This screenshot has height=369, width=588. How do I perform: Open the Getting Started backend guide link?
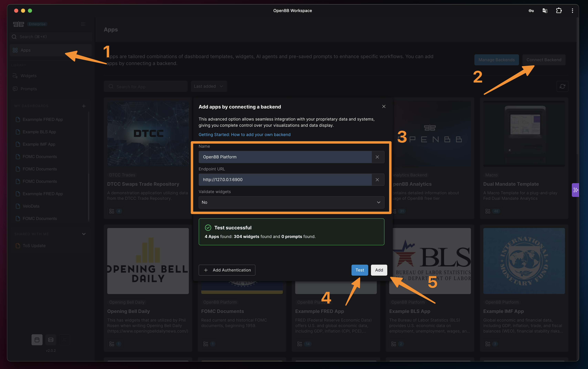[x=244, y=134]
